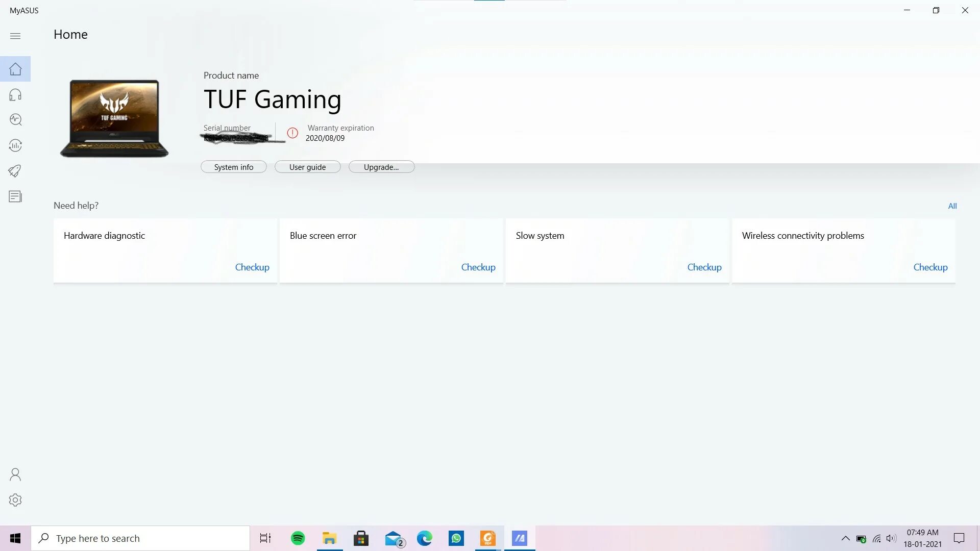Show All help topics link
Viewport: 980px width, 551px height.
click(x=952, y=206)
